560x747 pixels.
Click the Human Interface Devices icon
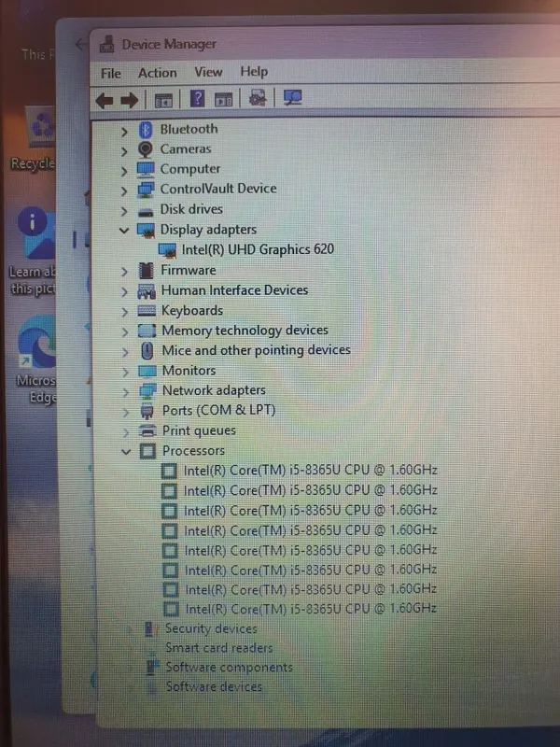pyautogui.click(x=147, y=291)
